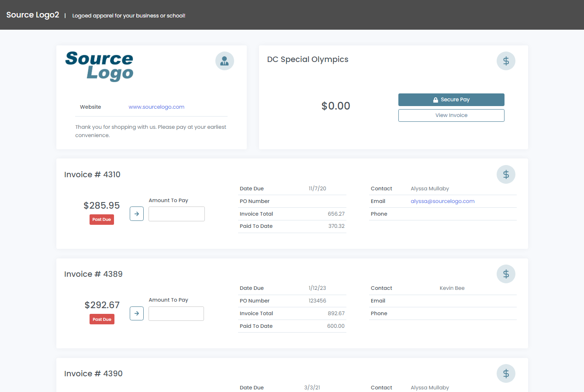Click the Source Logo2 header title
This screenshot has width=584, height=392.
[x=33, y=14]
